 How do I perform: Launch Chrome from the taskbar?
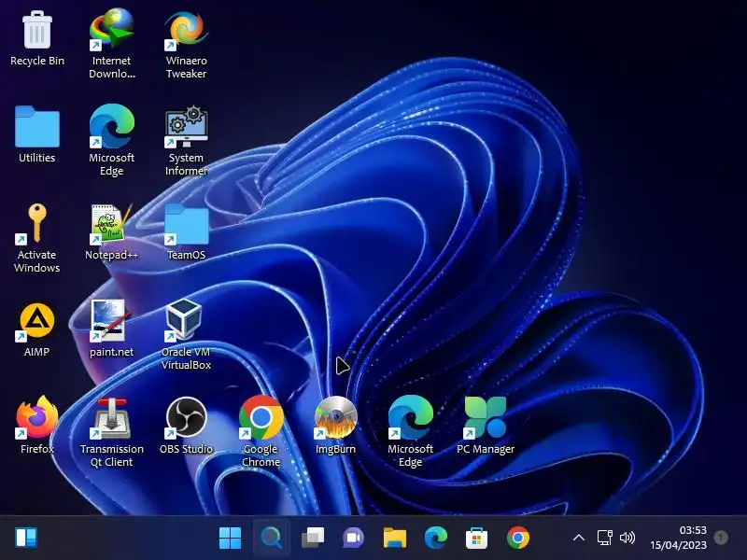(x=518, y=539)
